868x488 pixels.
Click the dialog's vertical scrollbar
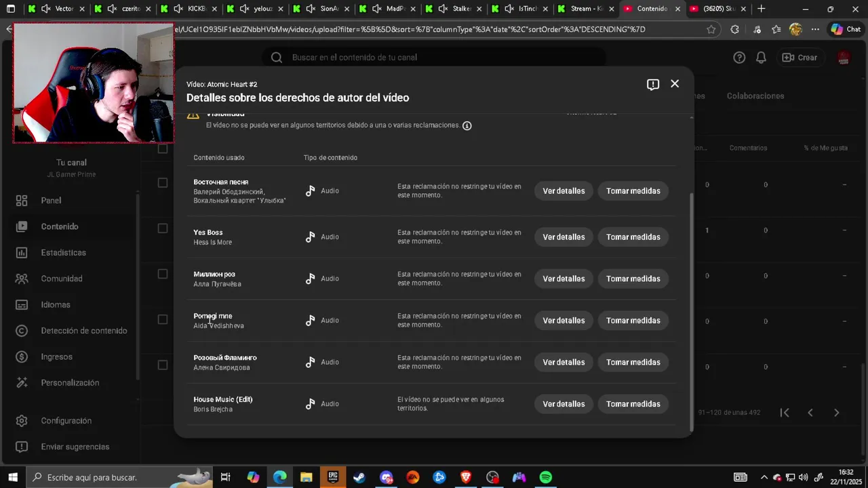click(x=691, y=312)
